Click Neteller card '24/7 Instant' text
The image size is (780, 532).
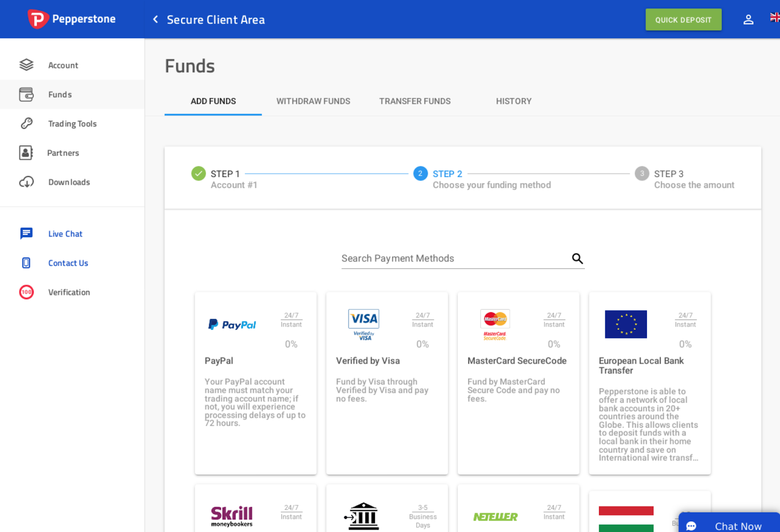tap(554, 512)
